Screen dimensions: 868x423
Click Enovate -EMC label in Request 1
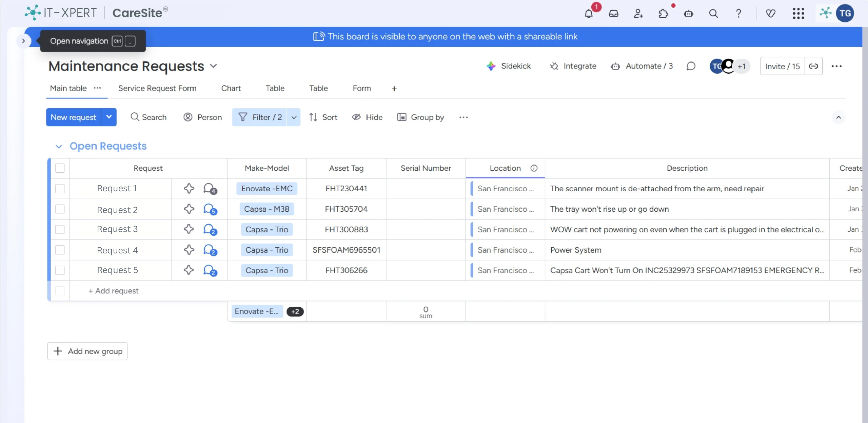click(x=267, y=189)
